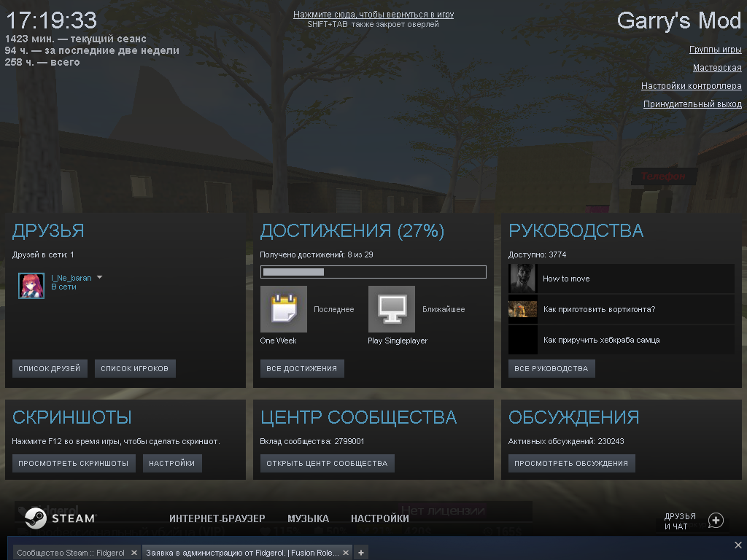Click the РУКОВОДСТВА panel heading
This screenshot has width=747, height=560.
pos(576,231)
